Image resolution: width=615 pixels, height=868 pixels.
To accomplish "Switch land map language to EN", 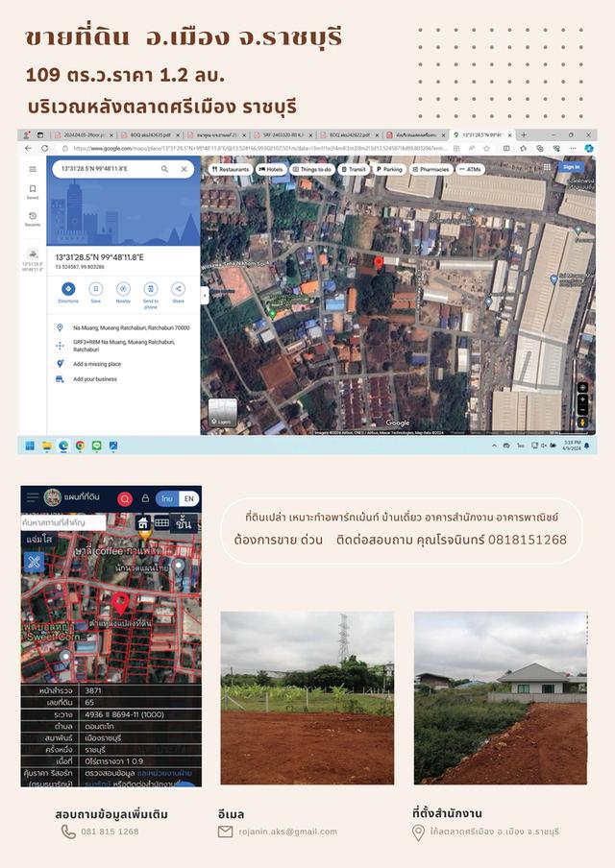I will point(189,498).
